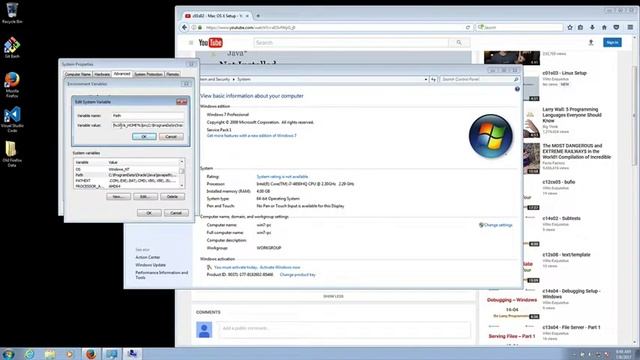Click Edit under System variables
The height and width of the screenshot is (360, 640).
145,197
